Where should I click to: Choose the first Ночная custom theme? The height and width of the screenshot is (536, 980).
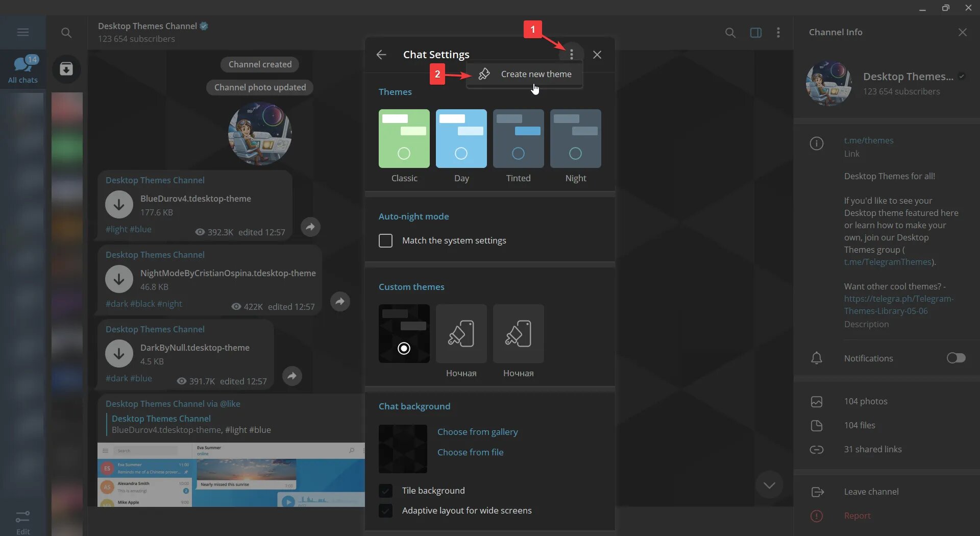point(461,333)
